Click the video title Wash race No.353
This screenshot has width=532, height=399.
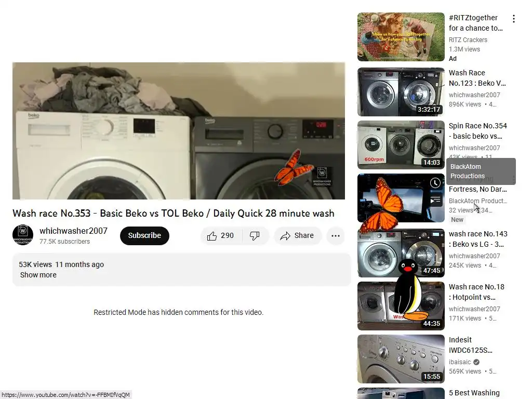[x=174, y=213]
